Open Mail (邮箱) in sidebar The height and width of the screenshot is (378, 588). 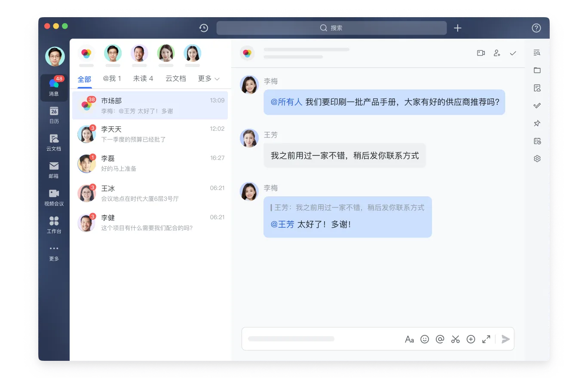click(x=54, y=170)
